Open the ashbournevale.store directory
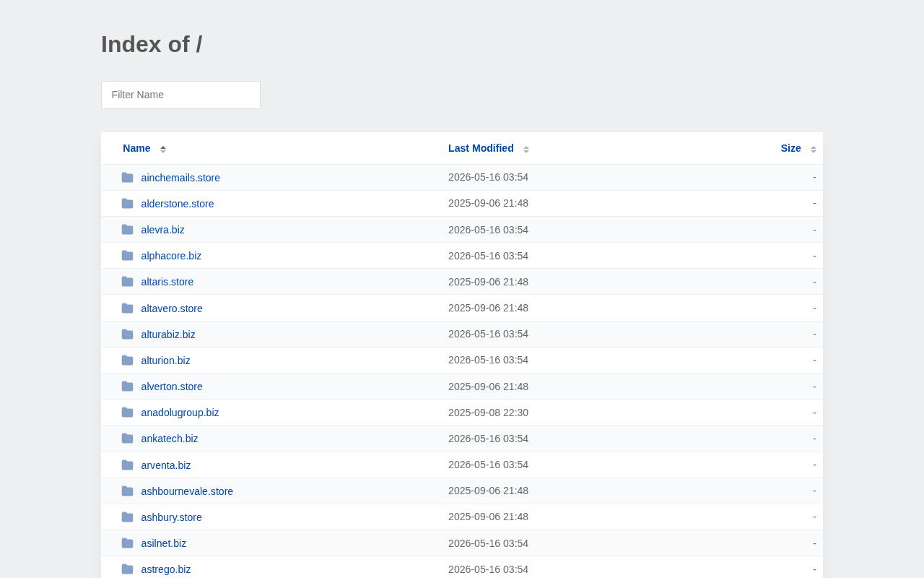The image size is (924, 578). click(x=187, y=491)
